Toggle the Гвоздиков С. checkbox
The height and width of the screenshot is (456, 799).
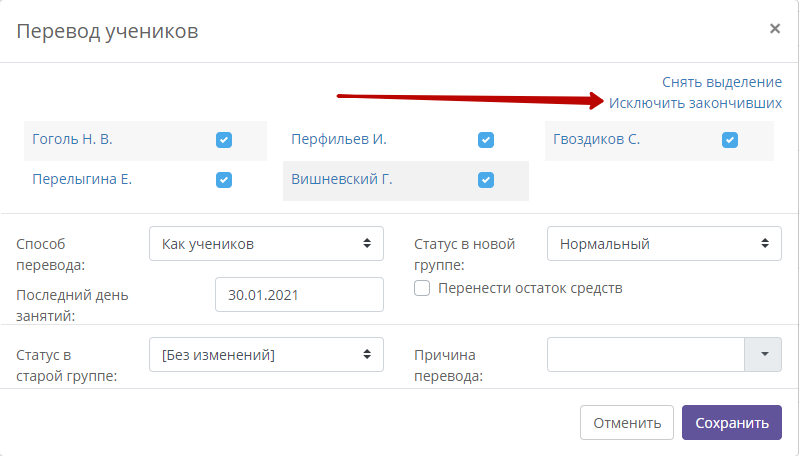(x=730, y=140)
